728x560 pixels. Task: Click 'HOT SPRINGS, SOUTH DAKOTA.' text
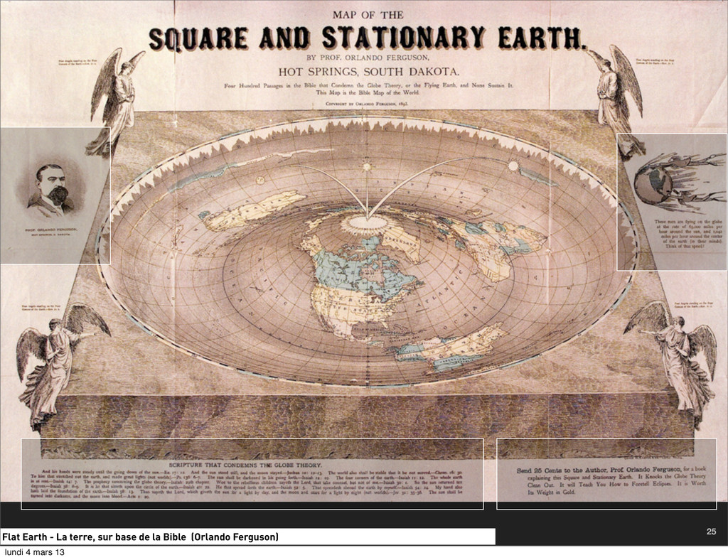point(369,72)
